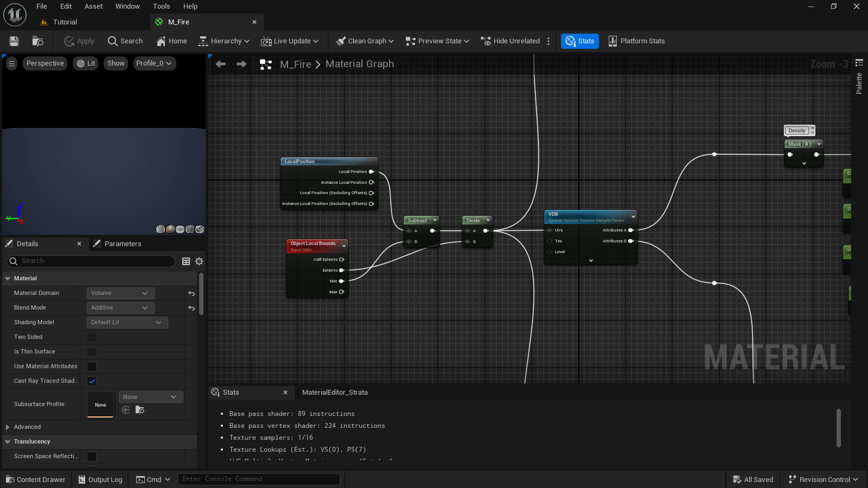Toggle the Two Sided checkbox
The height and width of the screenshot is (488, 868).
point(92,337)
